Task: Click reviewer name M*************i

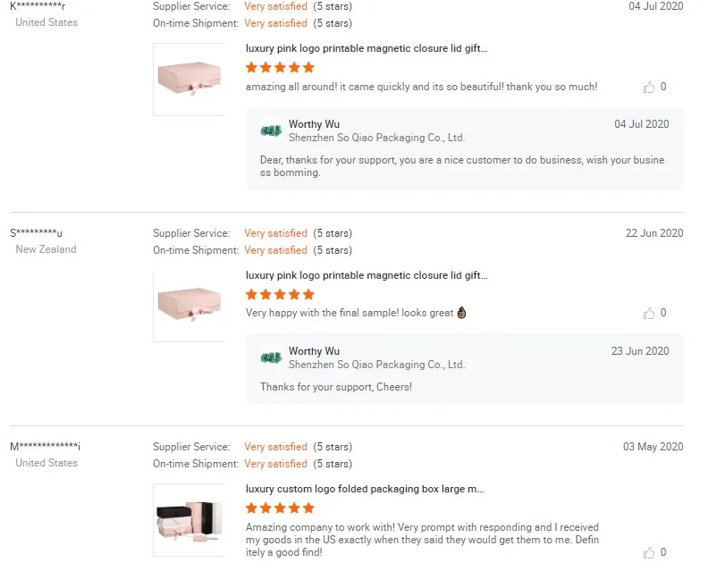Action: click(x=46, y=447)
